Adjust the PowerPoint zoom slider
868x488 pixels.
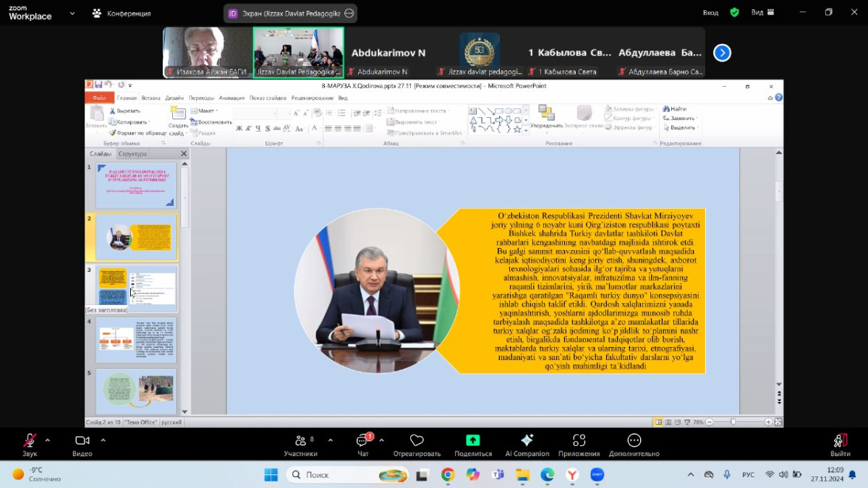(733, 421)
